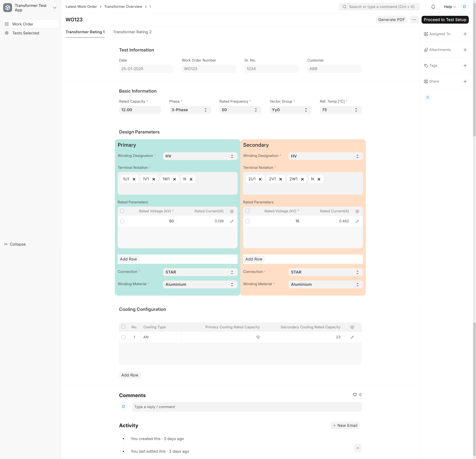
Task: Click the notification bell icon
Action: [x=433, y=7]
